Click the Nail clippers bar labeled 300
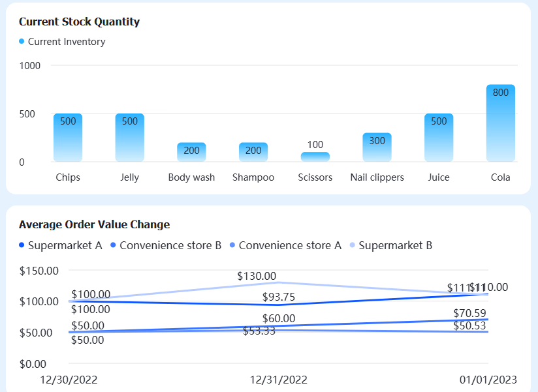 pos(377,147)
